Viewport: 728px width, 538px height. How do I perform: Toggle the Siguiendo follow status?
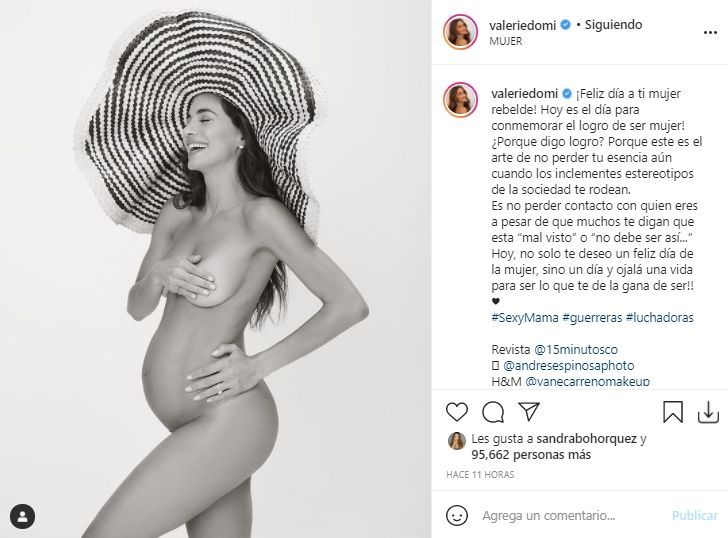click(613, 25)
